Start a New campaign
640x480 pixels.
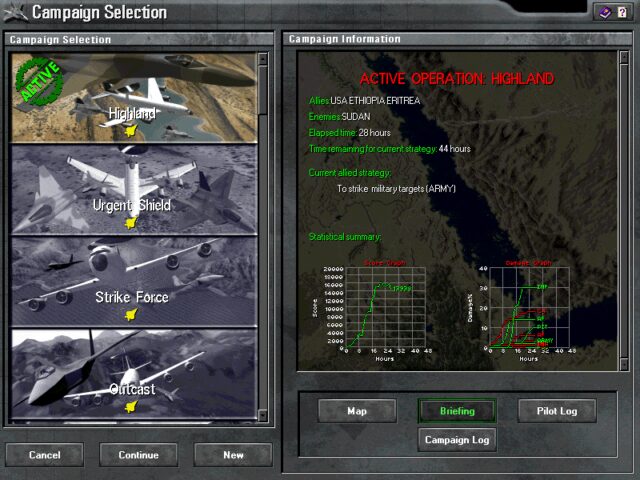pos(233,455)
